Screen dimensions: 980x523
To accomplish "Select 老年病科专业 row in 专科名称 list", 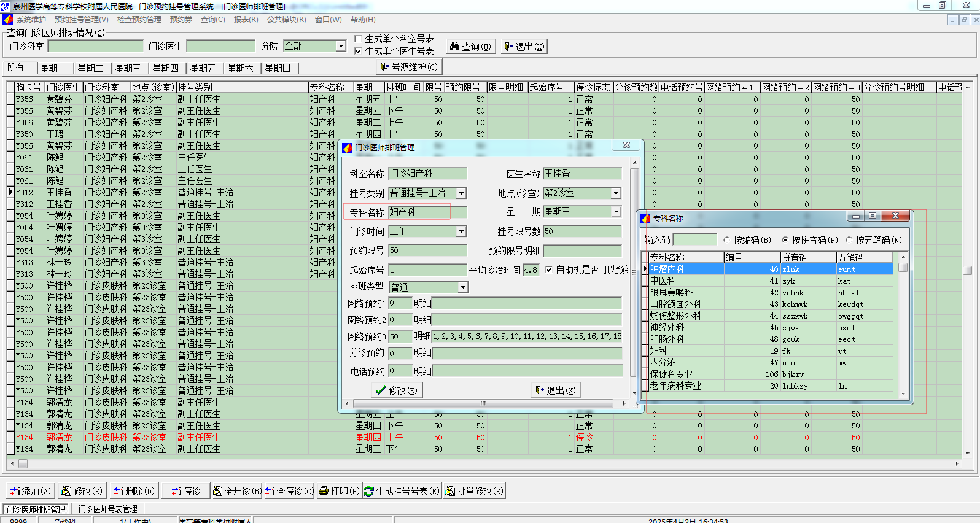I will pyautogui.click(x=771, y=385).
